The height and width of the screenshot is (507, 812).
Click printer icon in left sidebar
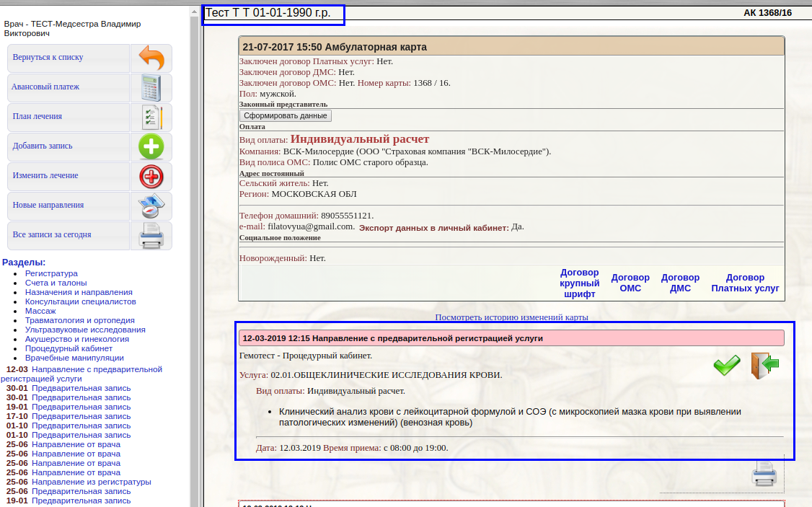click(x=151, y=235)
